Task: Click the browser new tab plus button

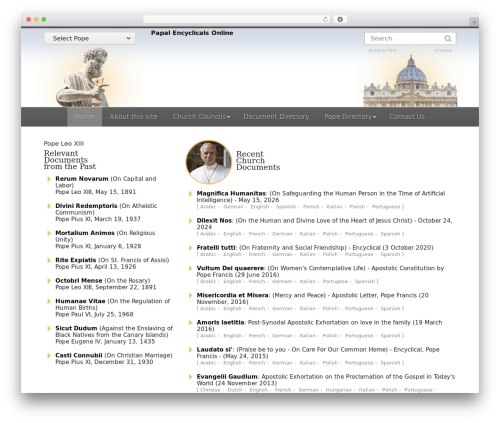Action: (474, 22)
